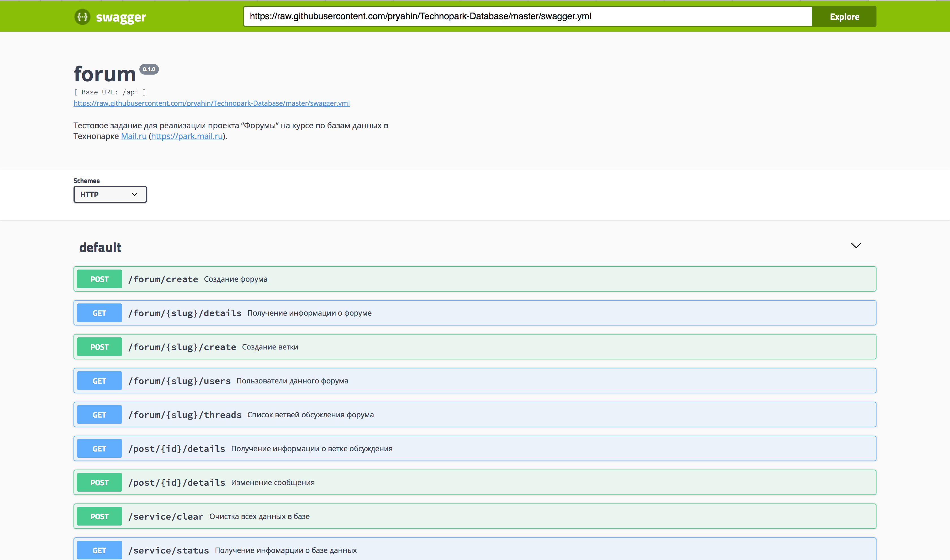Click description 'Изменение сообщения'
Image resolution: width=950 pixels, height=560 pixels.
[273, 483]
